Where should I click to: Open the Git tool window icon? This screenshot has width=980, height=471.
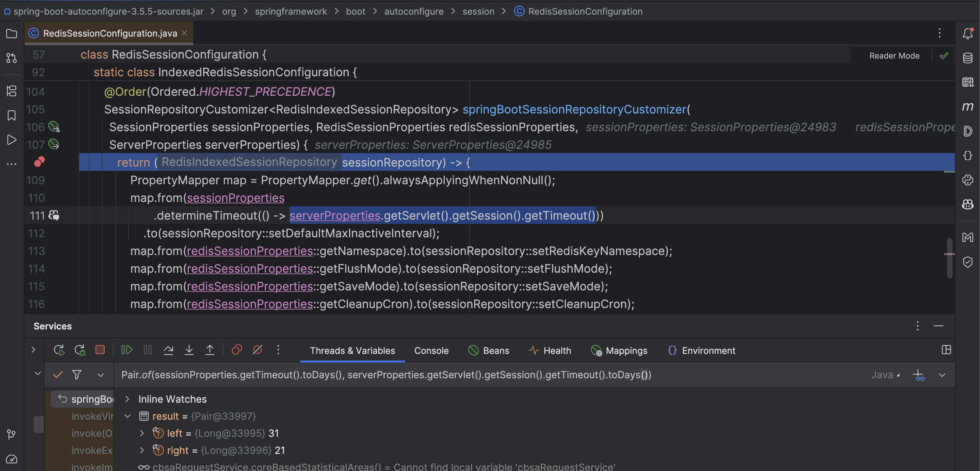click(x=11, y=434)
